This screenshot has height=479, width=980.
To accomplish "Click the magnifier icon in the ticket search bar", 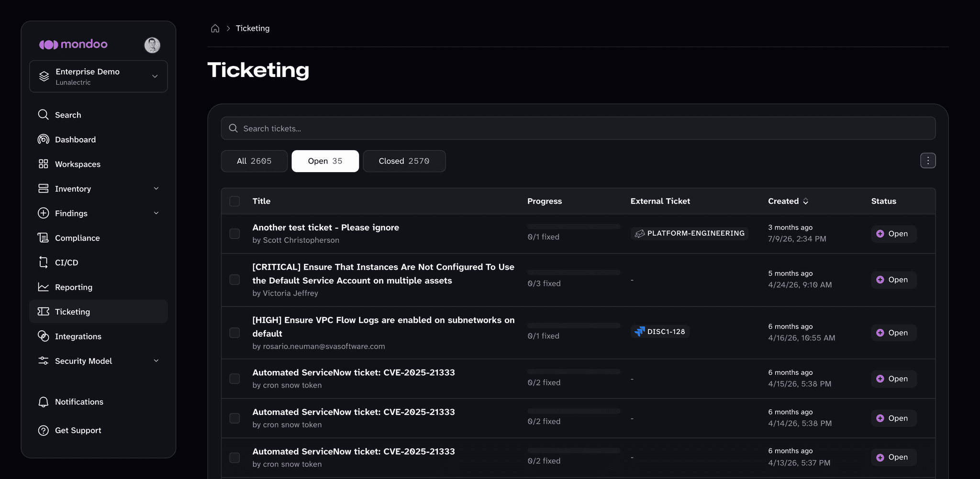I will [x=234, y=128].
